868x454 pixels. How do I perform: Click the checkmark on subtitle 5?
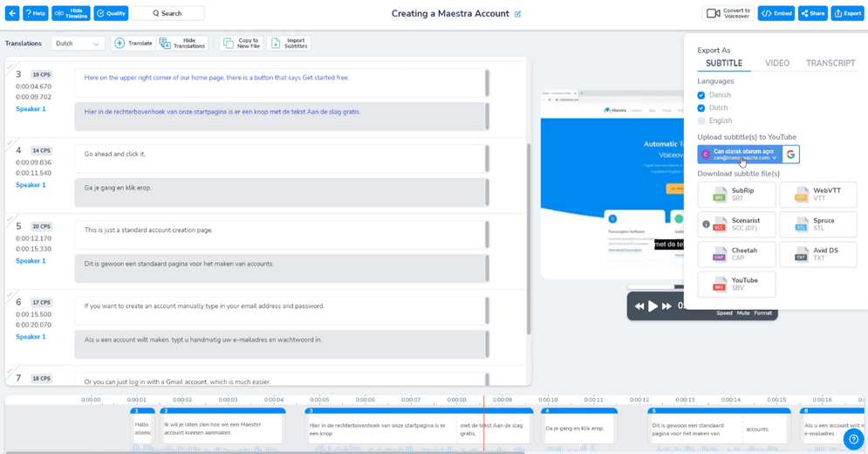tap(11, 219)
